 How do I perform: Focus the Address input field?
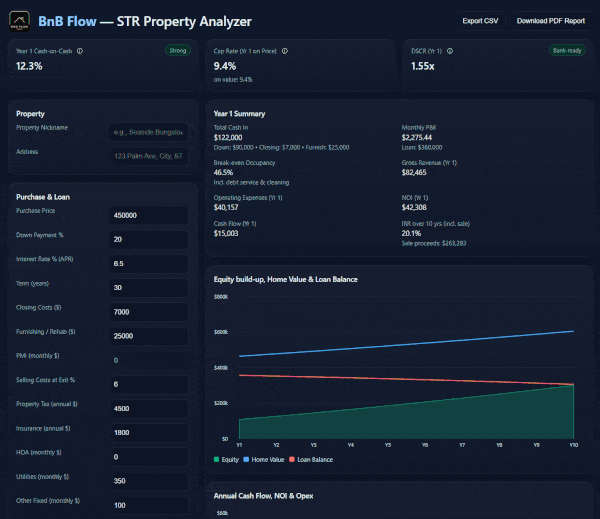[148, 156]
